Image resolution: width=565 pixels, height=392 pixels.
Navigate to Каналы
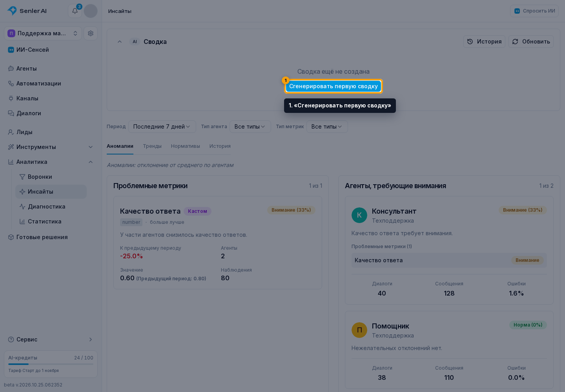51,98
